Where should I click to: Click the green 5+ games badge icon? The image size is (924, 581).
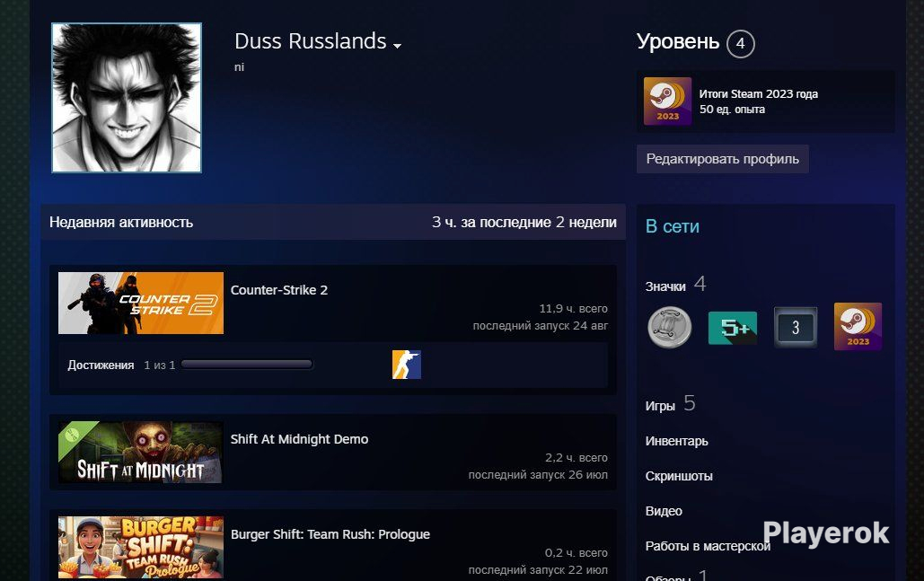[733, 328]
